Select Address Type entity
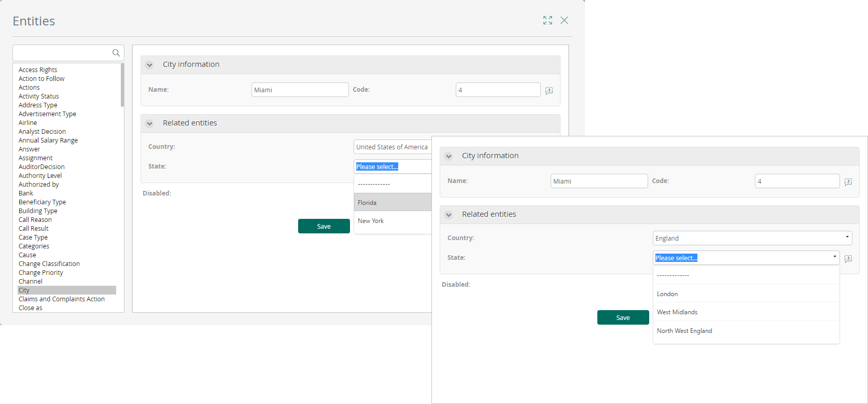This screenshot has height=404, width=868. 38,105
